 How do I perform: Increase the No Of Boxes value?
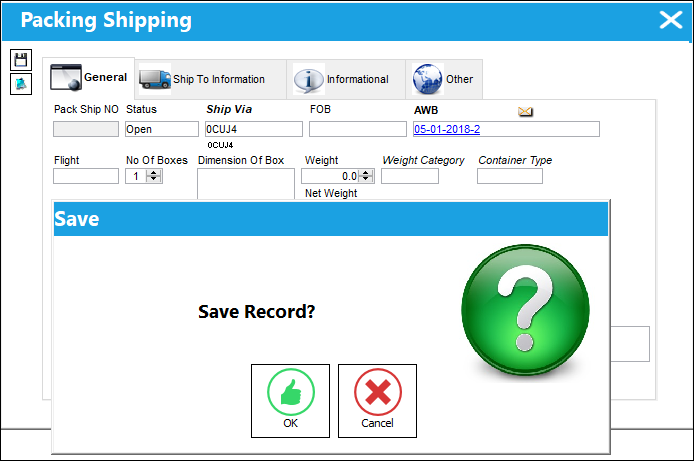(x=154, y=173)
